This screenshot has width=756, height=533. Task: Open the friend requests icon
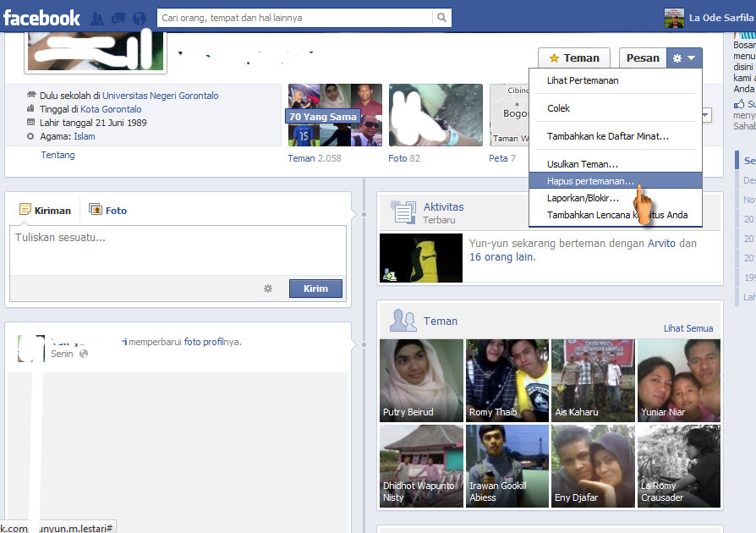[x=96, y=16]
